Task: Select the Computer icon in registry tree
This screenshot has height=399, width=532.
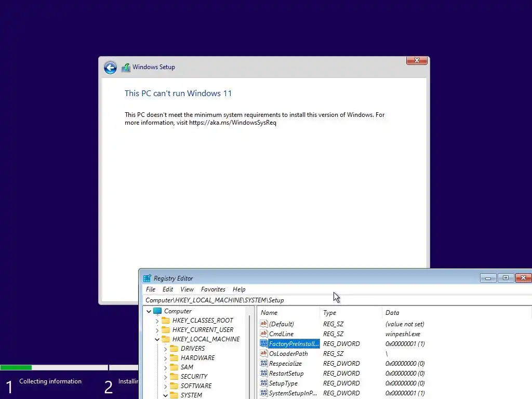Action: point(157,311)
